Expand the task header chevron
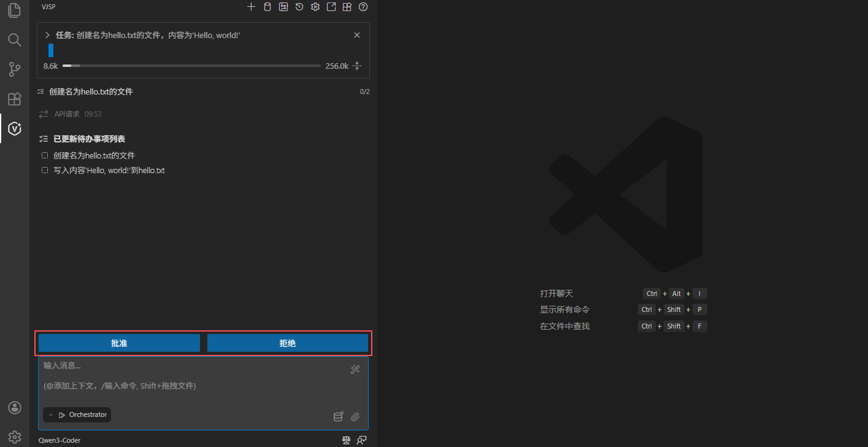Viewport: 868px width, 447px height. [47, 35]
